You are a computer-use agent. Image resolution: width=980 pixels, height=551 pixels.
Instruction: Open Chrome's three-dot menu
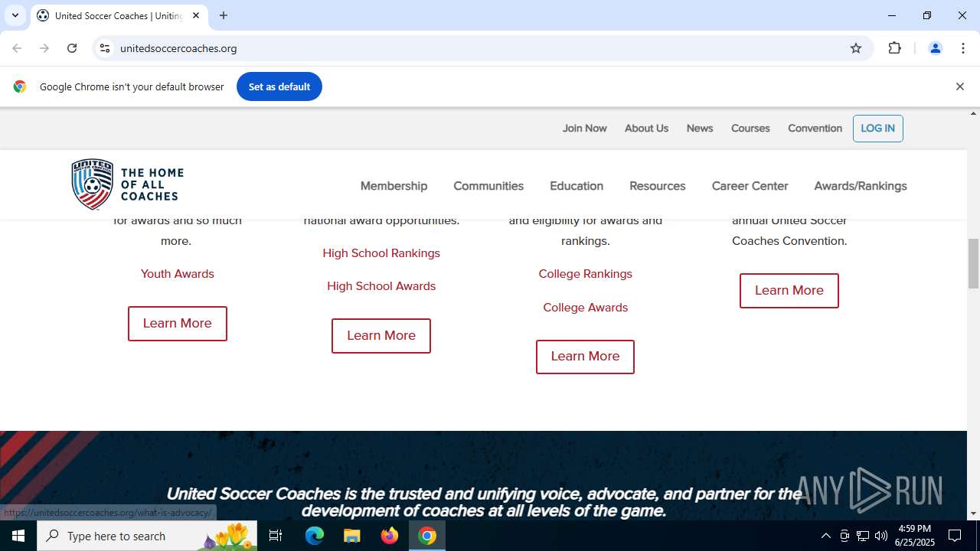point(963,48)
